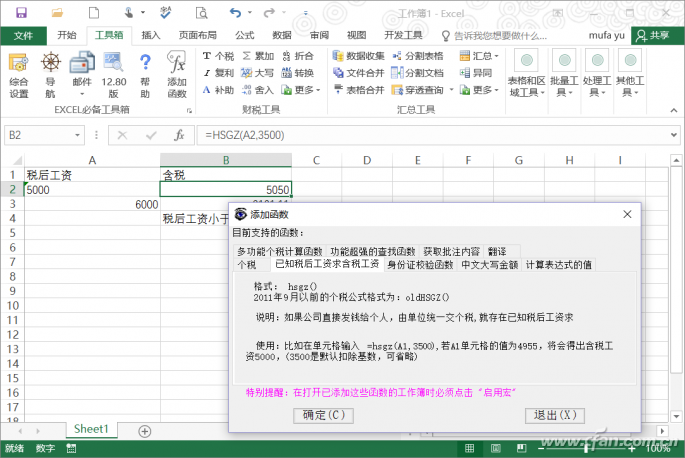Click the 12.80版 version icon

pyautogui.click(x=114, y=74)
